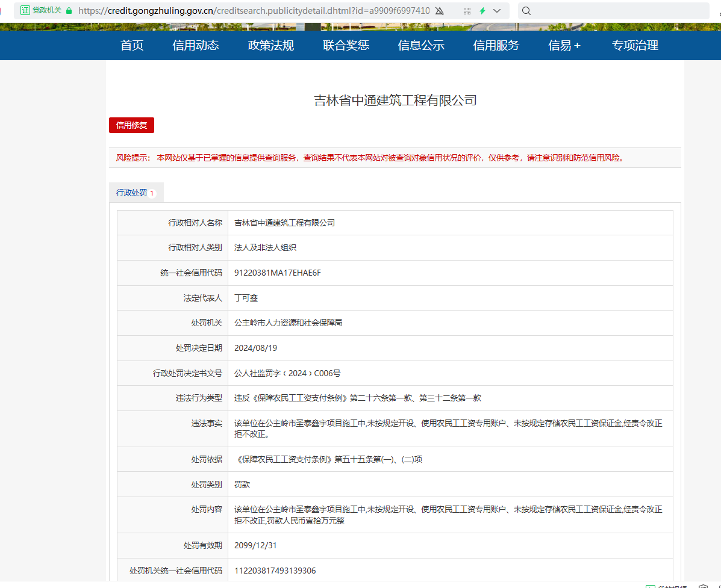Click the green lightning speed-mode icon
The image size is (721, 588).
pos(482,11)
